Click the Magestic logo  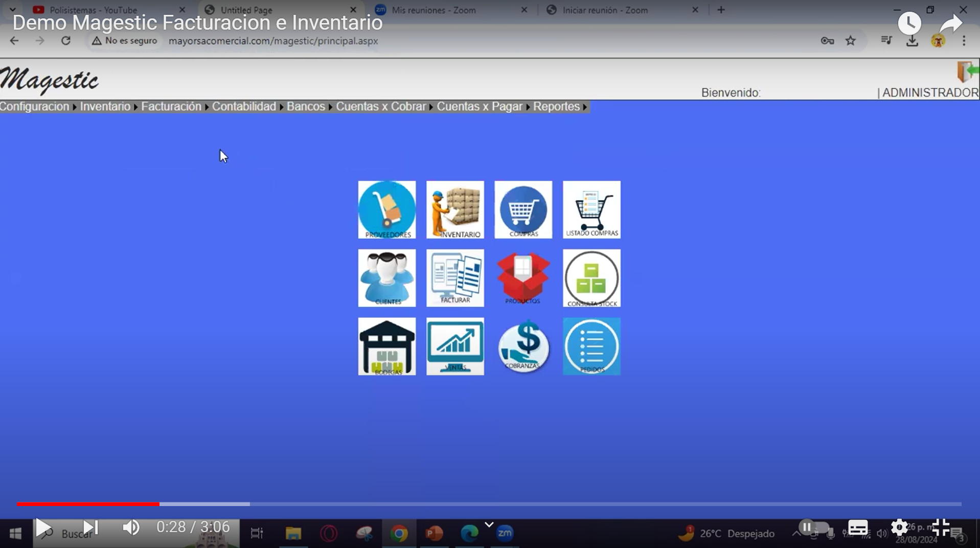(x=49, y=80)
